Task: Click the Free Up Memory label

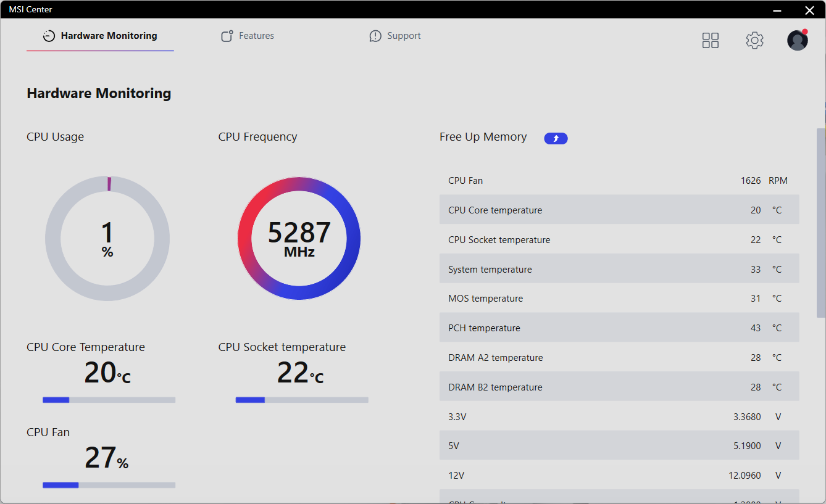Action: (x=483, y=137)
